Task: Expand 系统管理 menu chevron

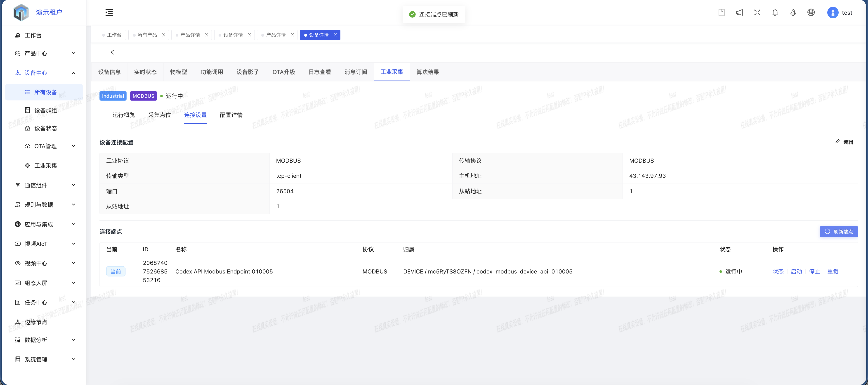Action: click(x=73, y=359)
